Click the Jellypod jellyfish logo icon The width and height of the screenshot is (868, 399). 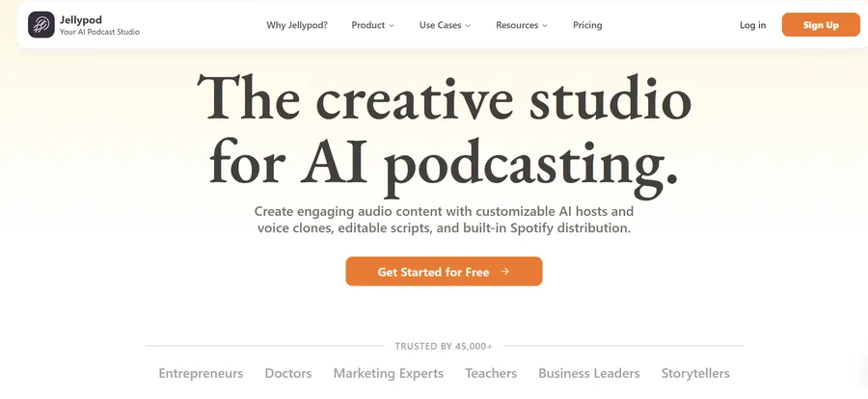[41, 25]
